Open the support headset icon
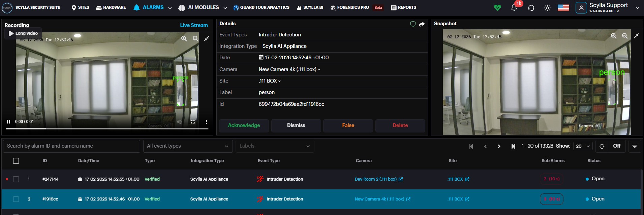This screenshot has width=644, height=215. tap(531, 8)
